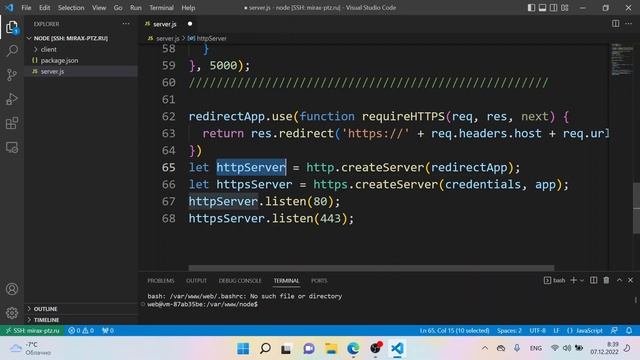Split the terminal panel

[593, 280]
